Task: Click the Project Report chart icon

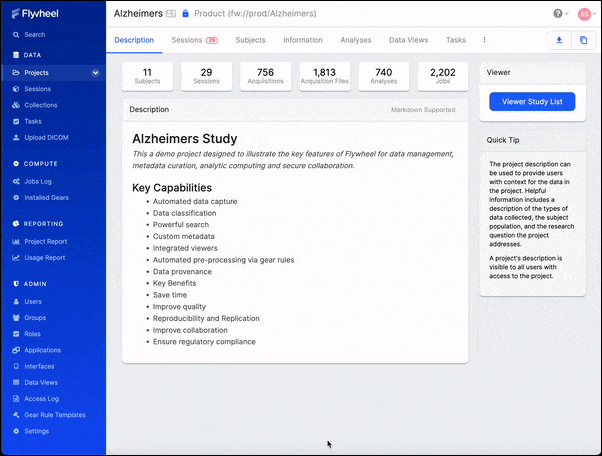Action: [x=16, y=241]
